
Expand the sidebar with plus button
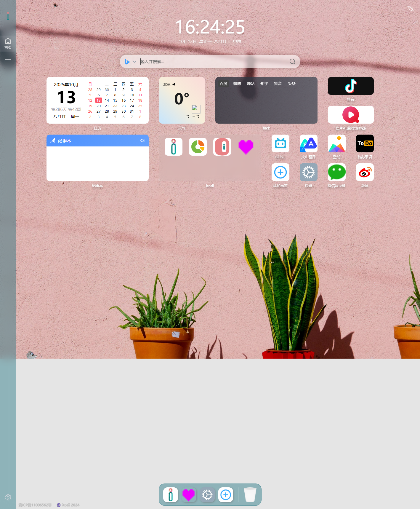click(8, 59)
